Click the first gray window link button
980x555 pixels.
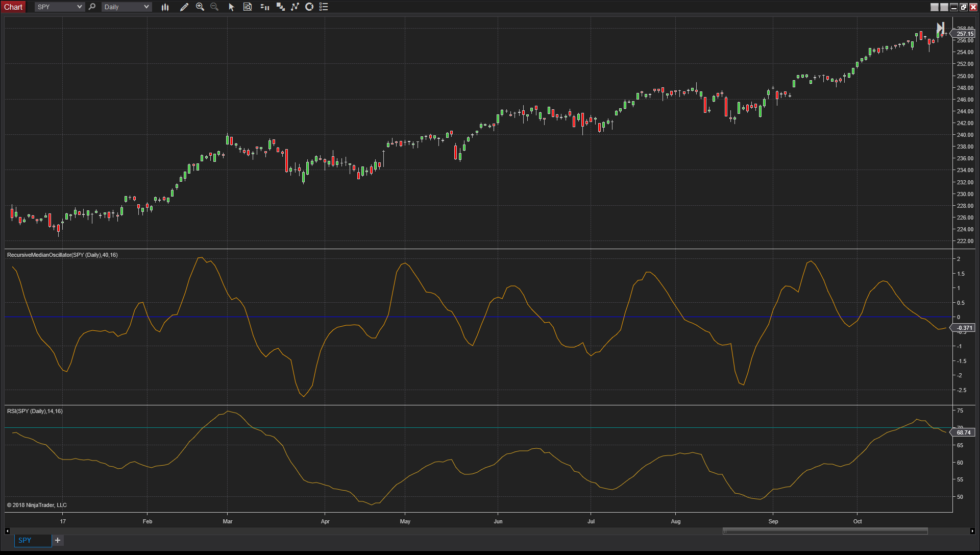935,7
